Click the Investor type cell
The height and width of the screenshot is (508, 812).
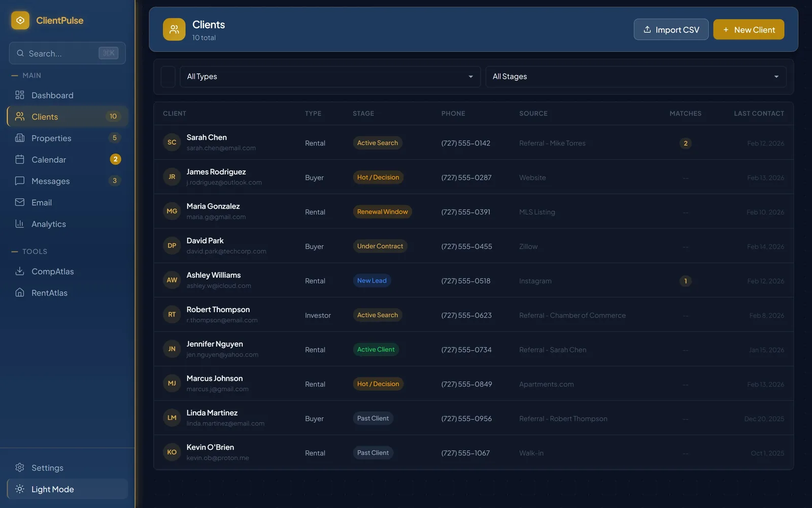[318, 315]
